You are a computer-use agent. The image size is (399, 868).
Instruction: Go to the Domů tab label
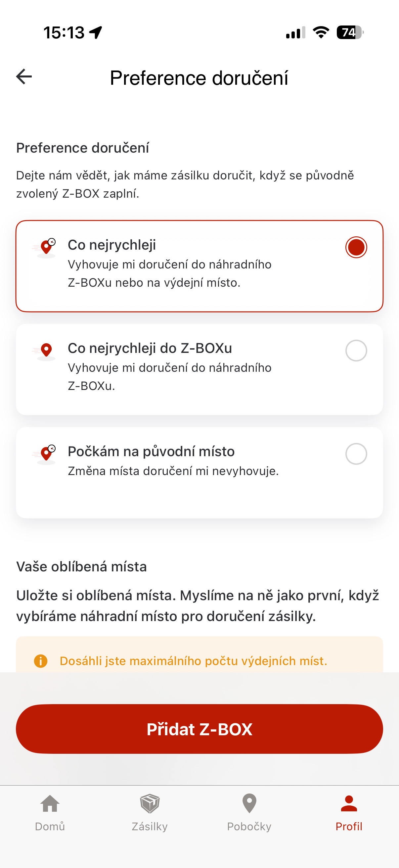pyautogui.click(x=50, y=826)
